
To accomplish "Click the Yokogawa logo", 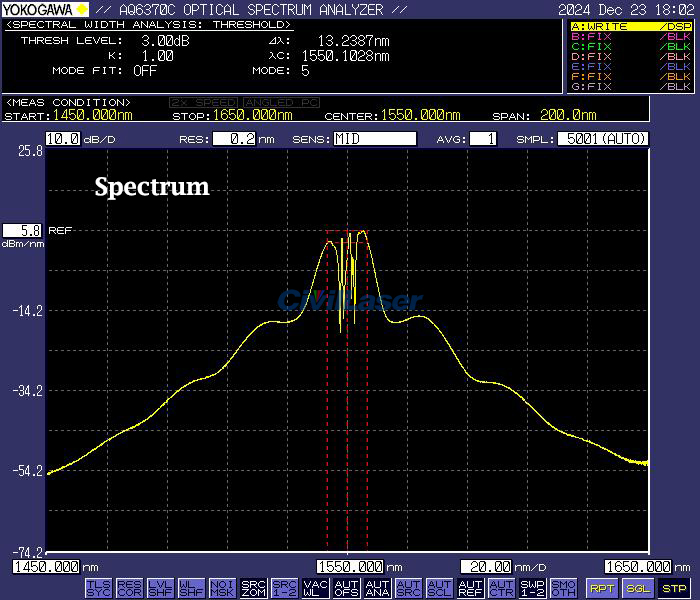I will coord(45,9).
